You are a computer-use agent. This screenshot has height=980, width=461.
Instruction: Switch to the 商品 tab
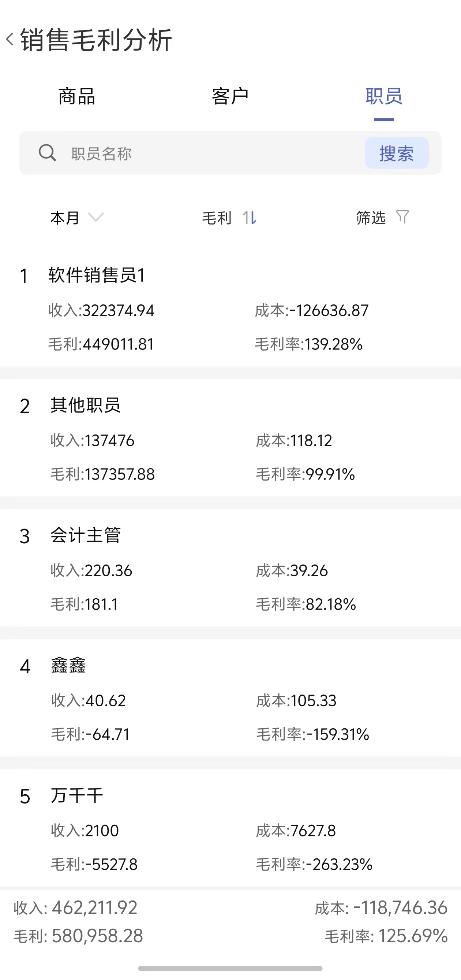point(77,96)
